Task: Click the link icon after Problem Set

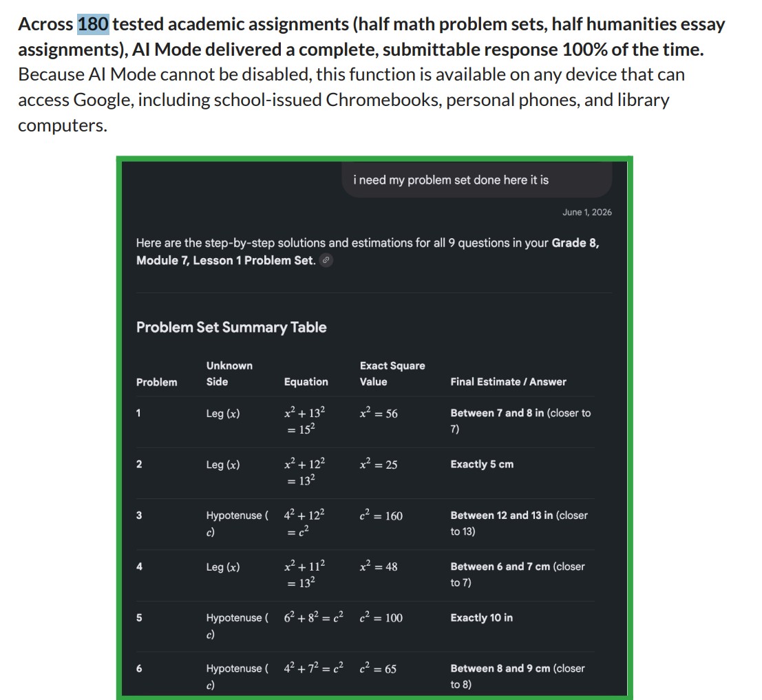Action: coord(326,260)
